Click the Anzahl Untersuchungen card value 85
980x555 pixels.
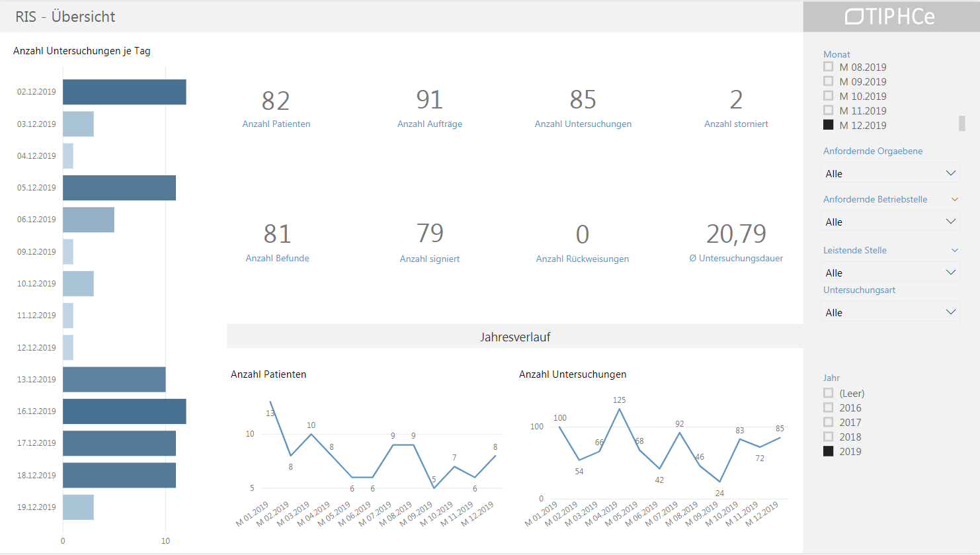583,100
